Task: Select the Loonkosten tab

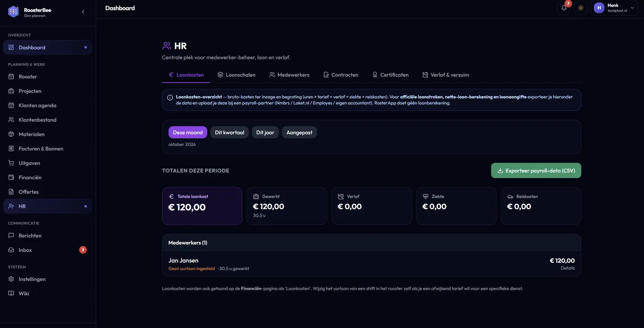Action: 186,75
